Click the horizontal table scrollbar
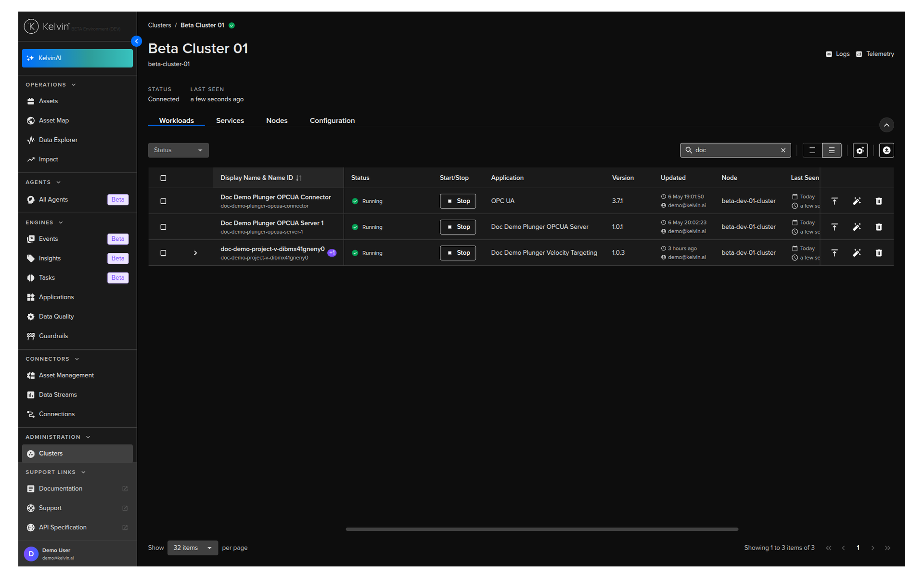Viewport: 924px width, 578px height. click(542, 529)
